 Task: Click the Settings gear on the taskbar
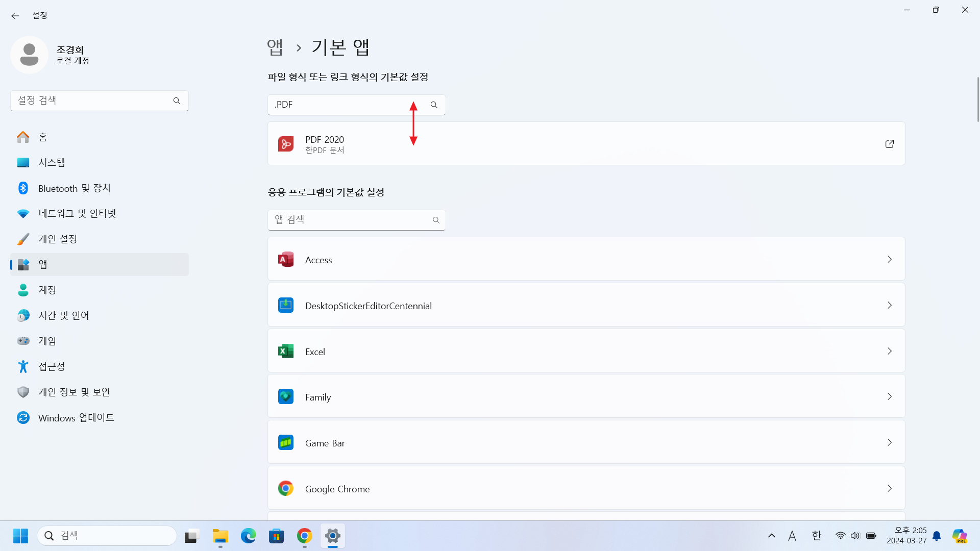coord(333,536)
